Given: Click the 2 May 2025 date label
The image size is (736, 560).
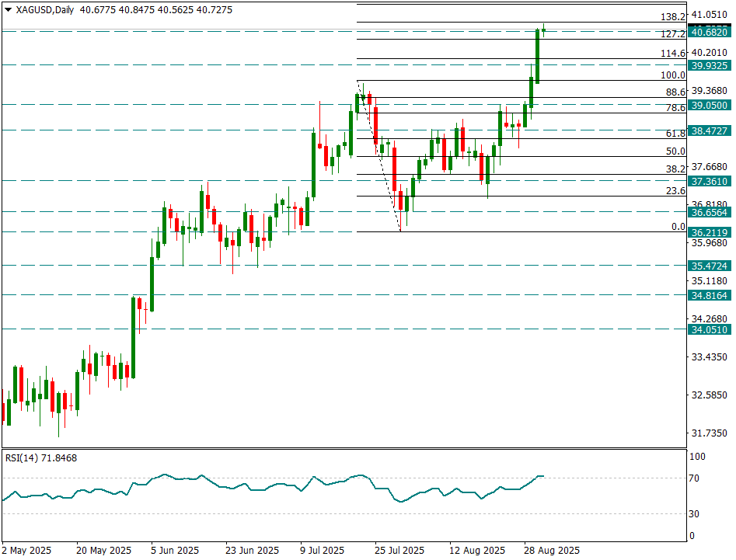Looking at the screenshot, I should (26, 550).
